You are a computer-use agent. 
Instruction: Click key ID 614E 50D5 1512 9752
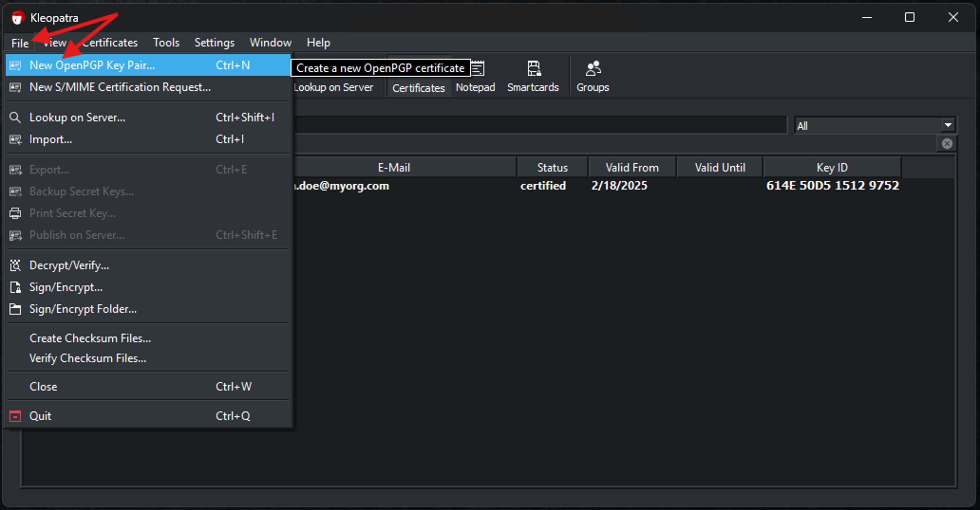click(833, 186)
